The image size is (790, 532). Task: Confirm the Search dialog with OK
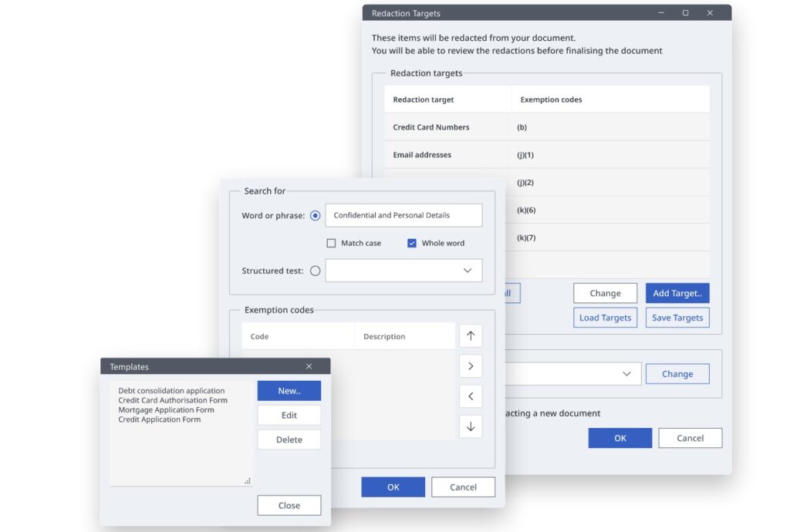click(x=393, y=487)
